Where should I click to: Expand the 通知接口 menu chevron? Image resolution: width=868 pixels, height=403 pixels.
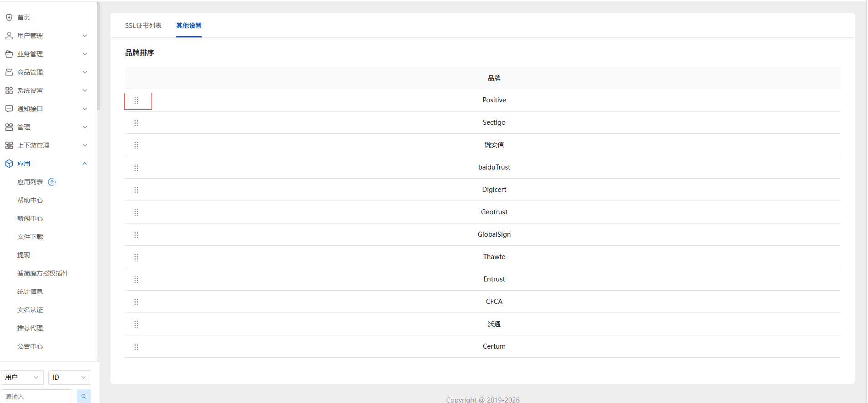85,109
